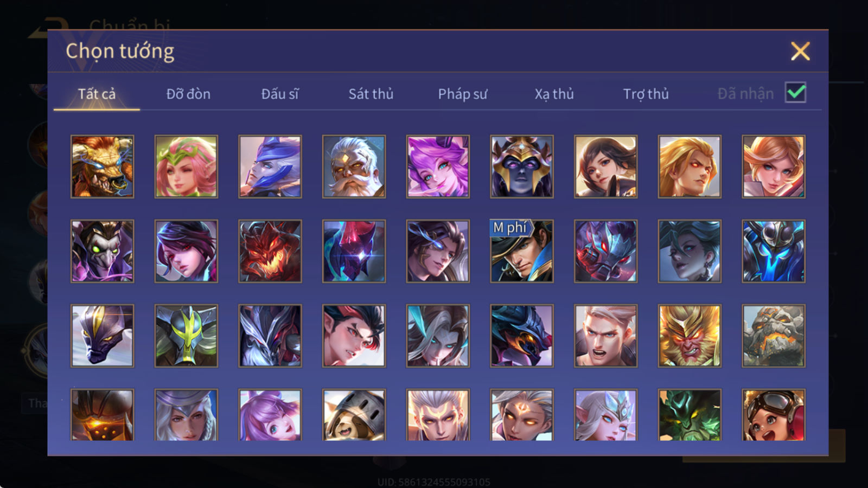This screenshot has width=868, height=488.
Task: Select the orange bull hero portrait
Action: pos(102,166)
